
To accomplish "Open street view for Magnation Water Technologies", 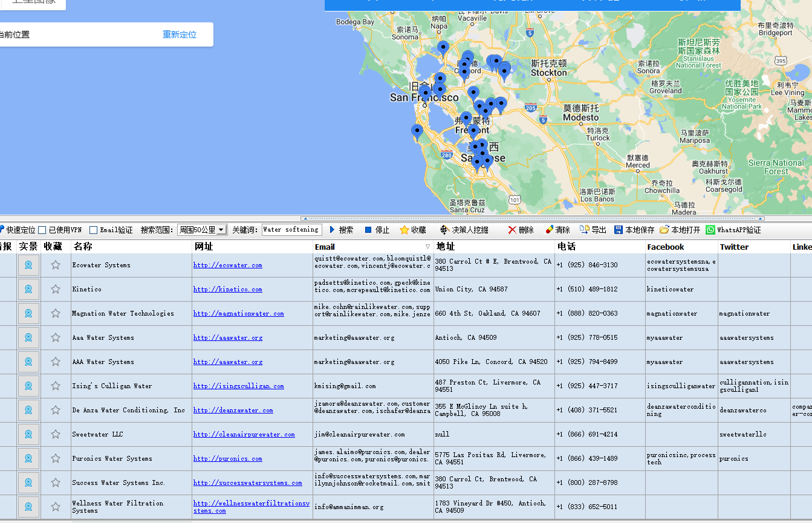I will 28,313.
